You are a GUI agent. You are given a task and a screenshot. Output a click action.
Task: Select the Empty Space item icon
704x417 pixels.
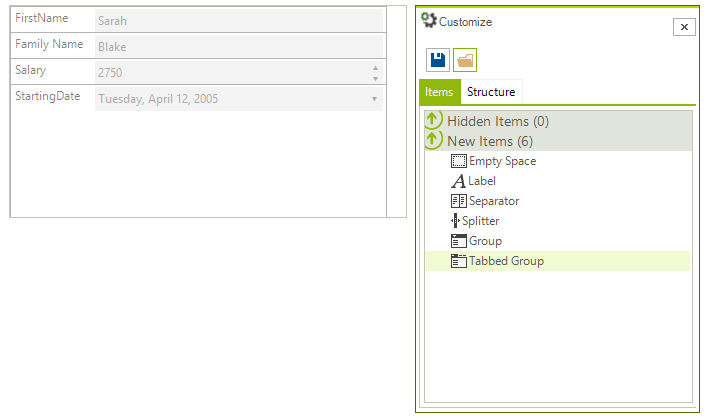pos(458,161)
